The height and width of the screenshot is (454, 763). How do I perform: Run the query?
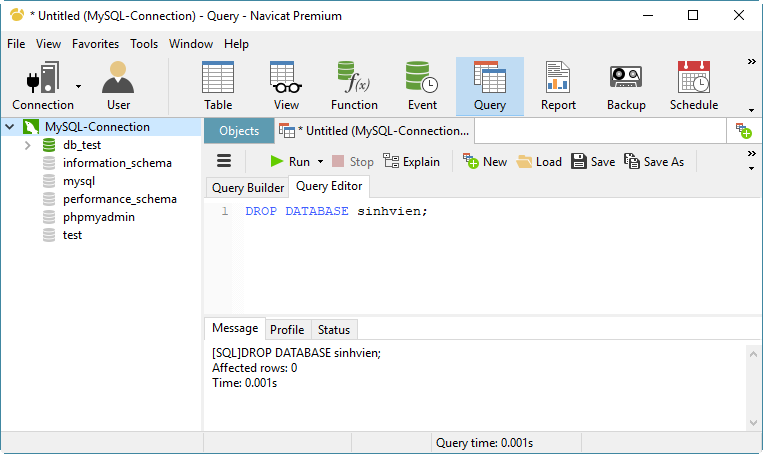[290, 162]
